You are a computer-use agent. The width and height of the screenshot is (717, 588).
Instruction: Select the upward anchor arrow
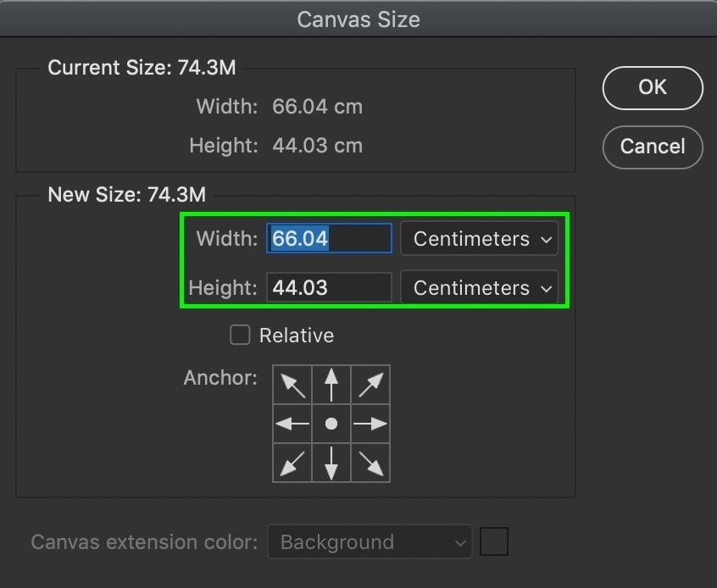[331, 385]
